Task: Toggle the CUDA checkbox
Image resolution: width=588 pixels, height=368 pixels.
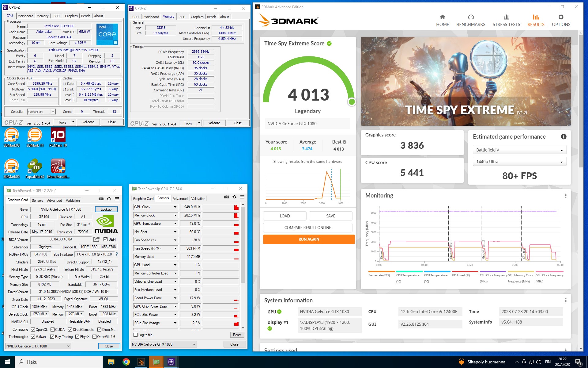Action: pyautogui.click(x=52, y=330)
